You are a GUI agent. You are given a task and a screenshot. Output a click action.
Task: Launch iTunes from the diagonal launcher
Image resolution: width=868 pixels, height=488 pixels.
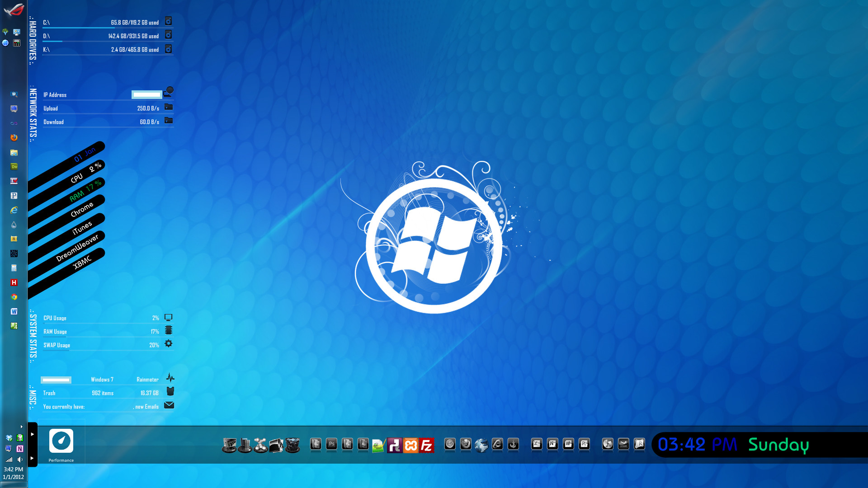(82, 228)
